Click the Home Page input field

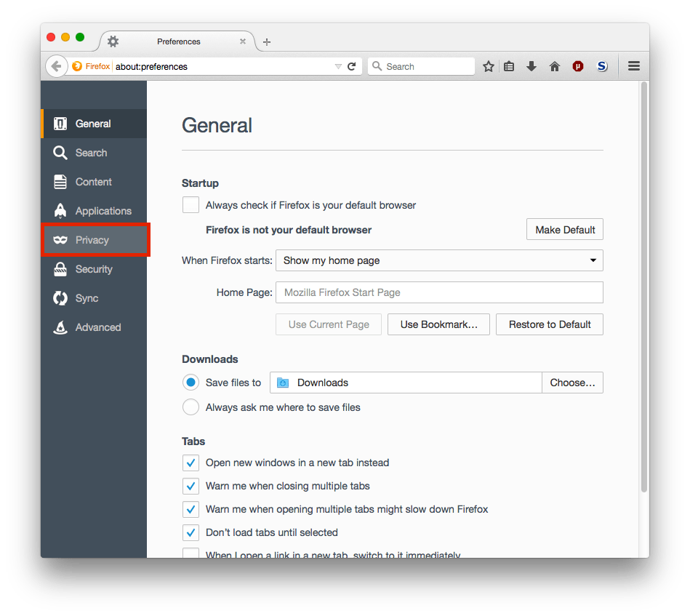pyautogui.click(x=439, y=292)
